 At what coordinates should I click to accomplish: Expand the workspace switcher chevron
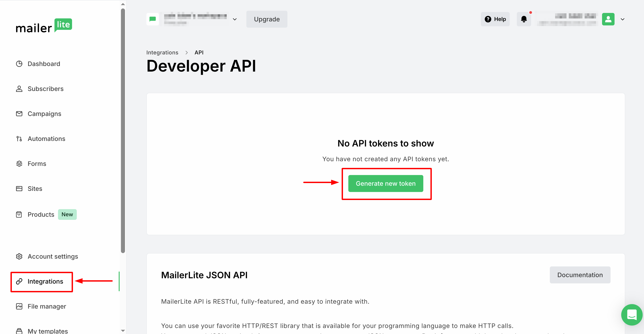(235, 19)
